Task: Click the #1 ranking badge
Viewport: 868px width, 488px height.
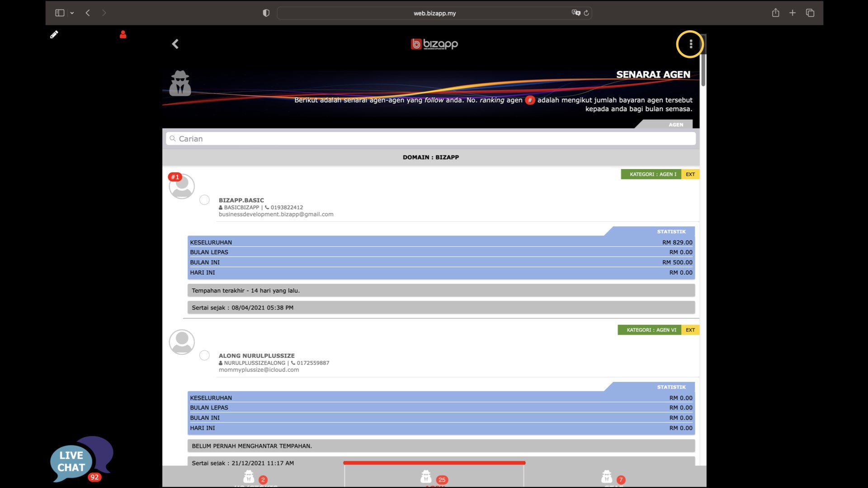Action: [x=175, y=177]
